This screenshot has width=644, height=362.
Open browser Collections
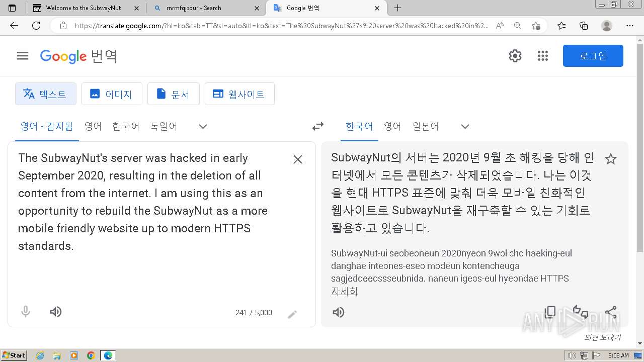(x=584, y=26)
